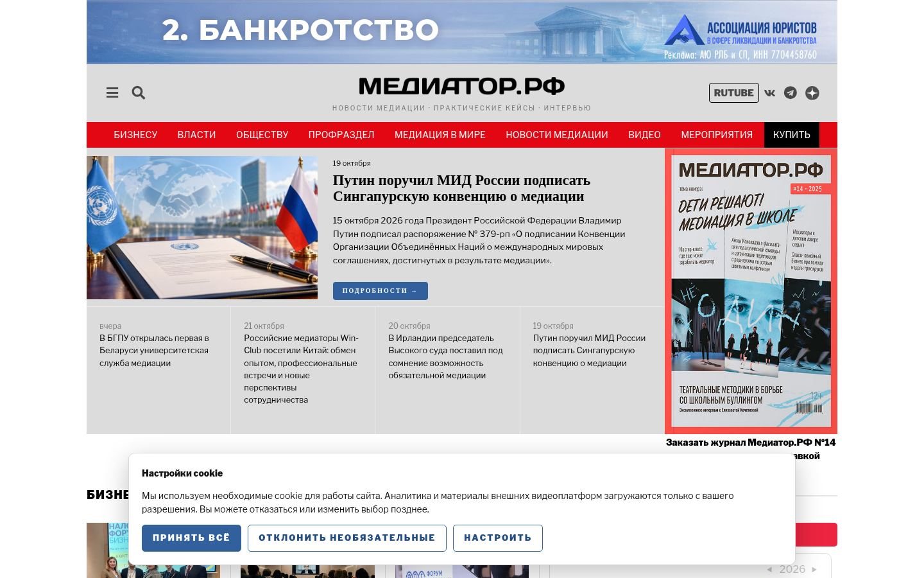The image size is (924, 578).
Task: Open the hamburger menu icon
Action: tap(112, 92)
